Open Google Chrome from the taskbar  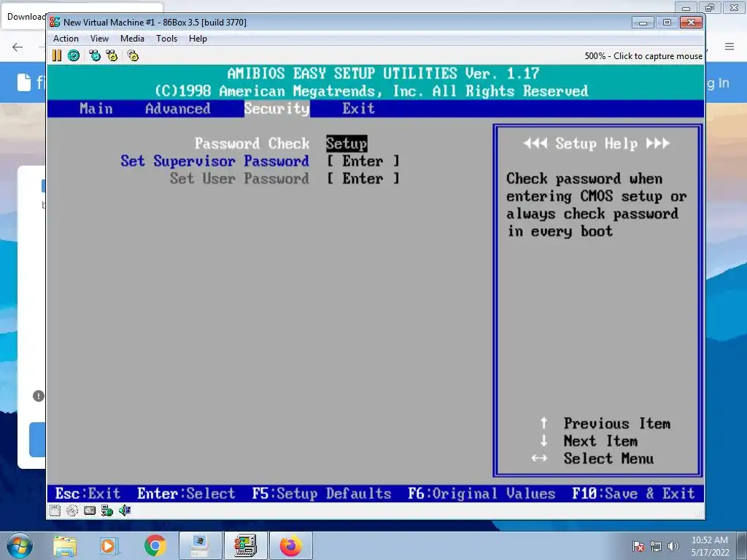tap(155, 545)
